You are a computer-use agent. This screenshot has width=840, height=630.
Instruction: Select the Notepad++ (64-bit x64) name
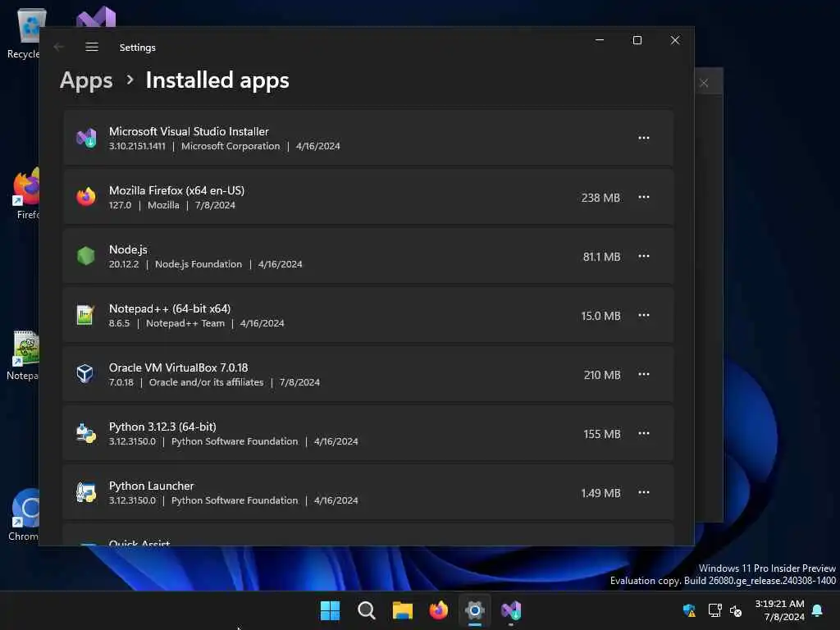point(170,308)
